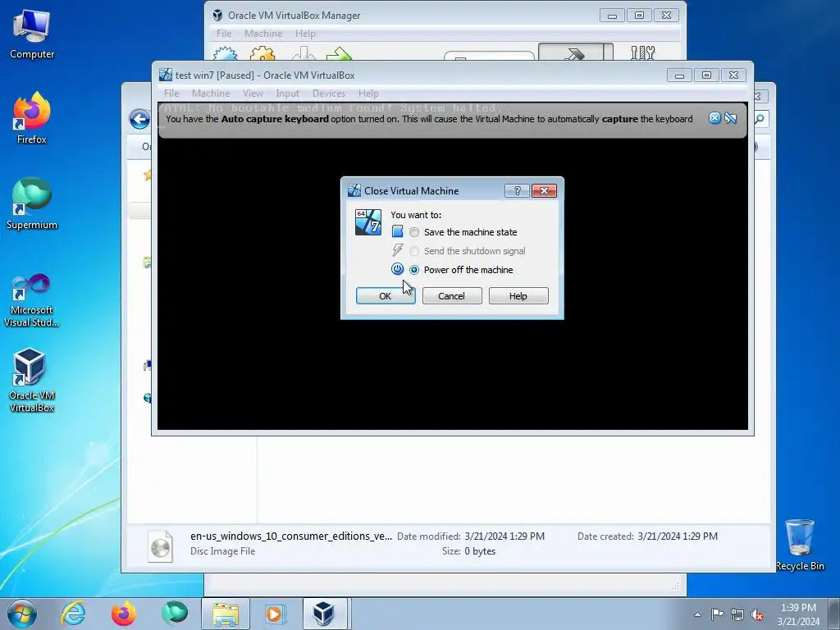Click the question mark help button in dialog title
Image resolution: width=840 pixels, height=630 pixels.
click(x=517, y=190)
